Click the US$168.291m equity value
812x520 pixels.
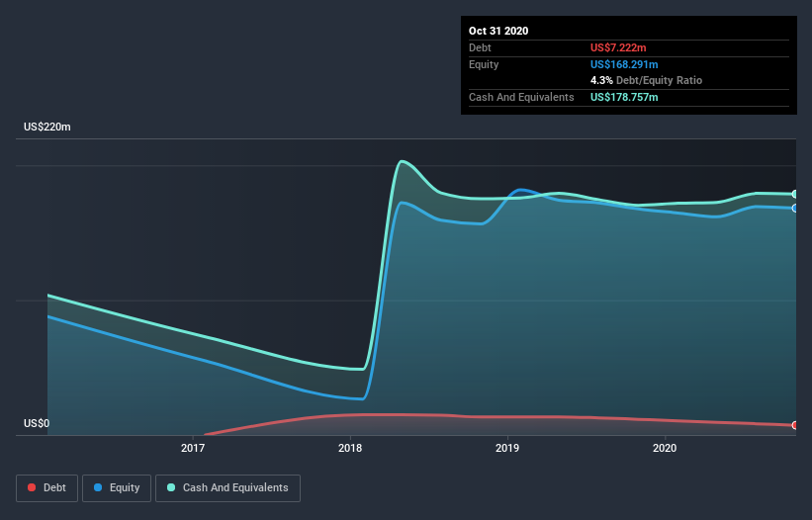pos(624,64)
